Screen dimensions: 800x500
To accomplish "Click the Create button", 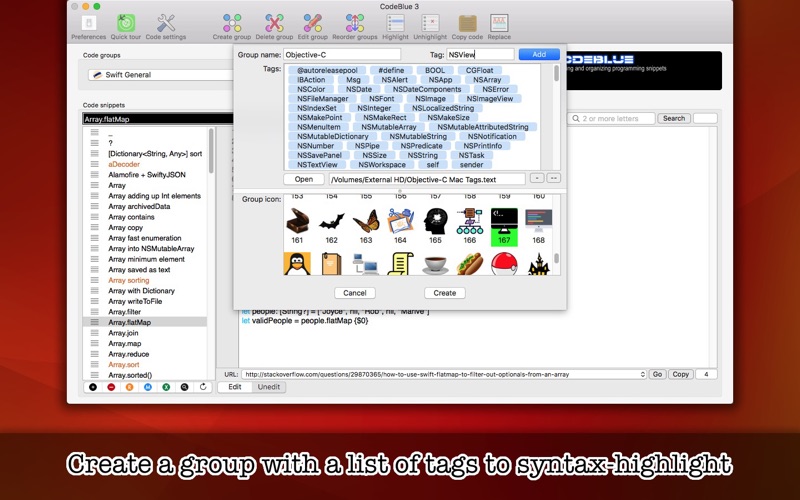I will 444,293.
